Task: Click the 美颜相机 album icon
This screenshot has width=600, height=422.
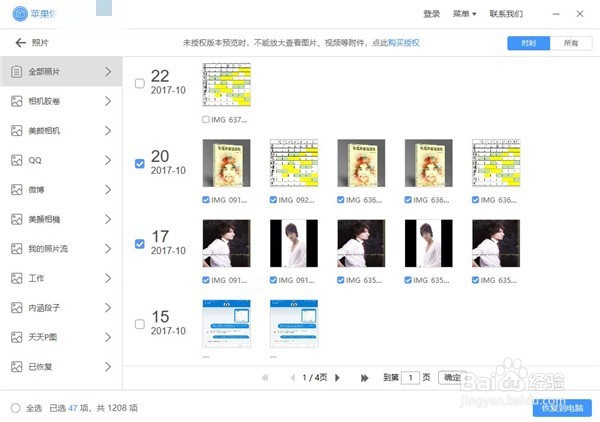Action: (16, 130)
